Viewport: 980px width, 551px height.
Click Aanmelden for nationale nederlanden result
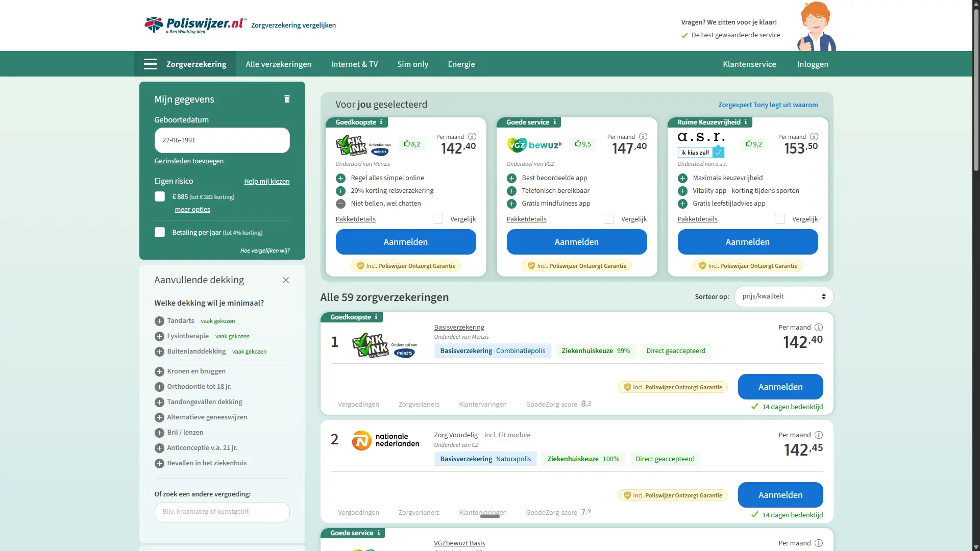(x=780, y=495)
